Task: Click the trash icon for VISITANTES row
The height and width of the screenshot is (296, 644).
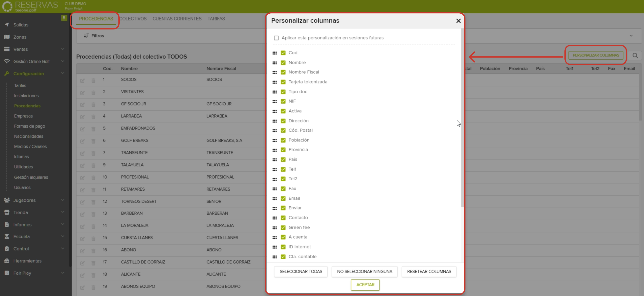Action: [93, 93]
